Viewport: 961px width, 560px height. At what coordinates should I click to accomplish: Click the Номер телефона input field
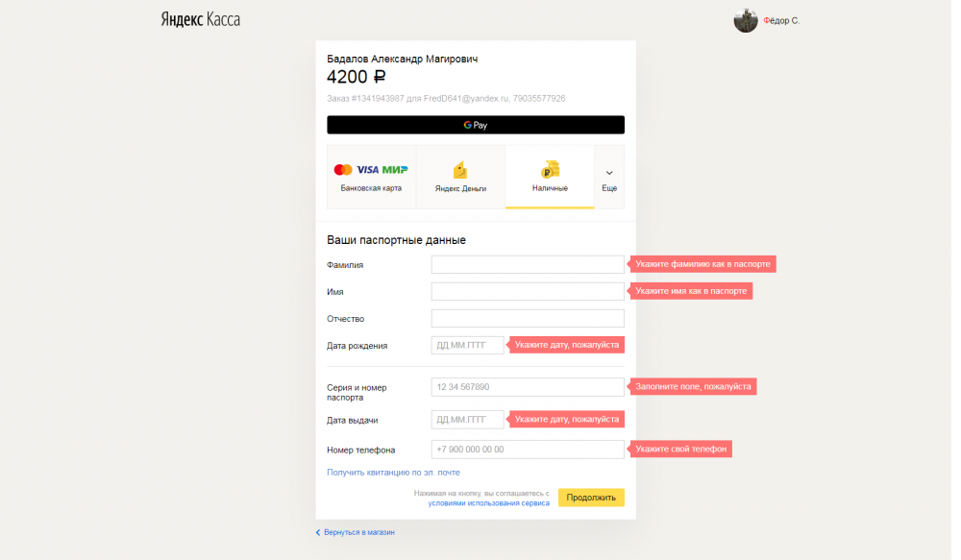click(x=527, y=449)
